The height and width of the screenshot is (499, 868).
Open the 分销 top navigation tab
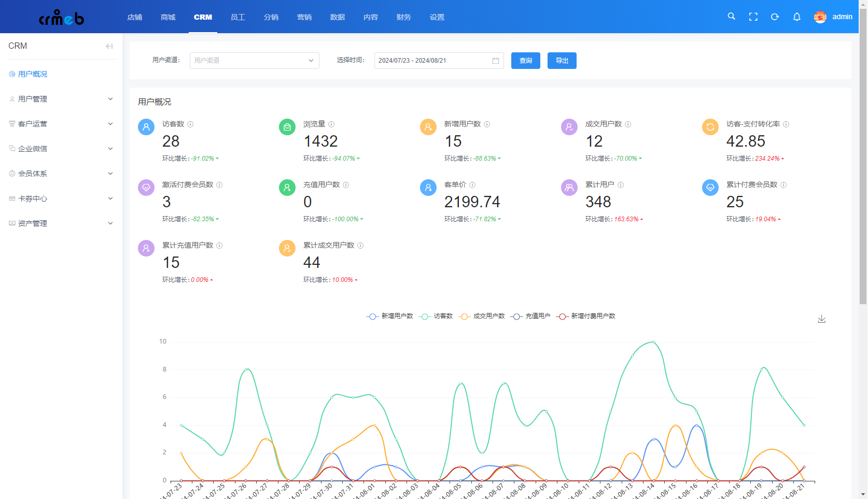coord(271,17)
